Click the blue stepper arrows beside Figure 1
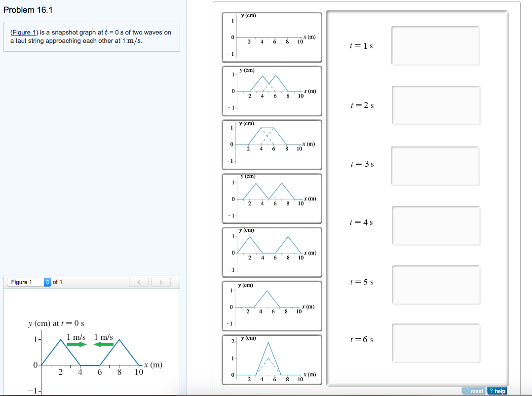 47,282
